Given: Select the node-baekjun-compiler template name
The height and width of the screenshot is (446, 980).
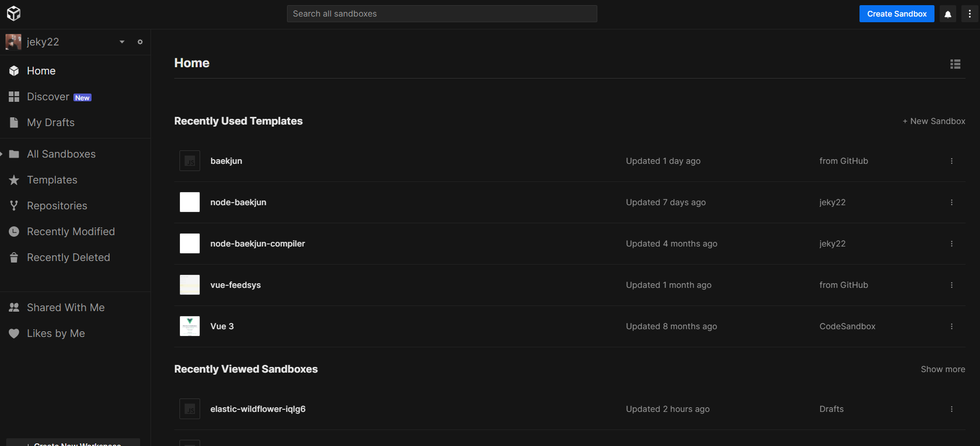Looking at the screenshot, I should point(258,243).
